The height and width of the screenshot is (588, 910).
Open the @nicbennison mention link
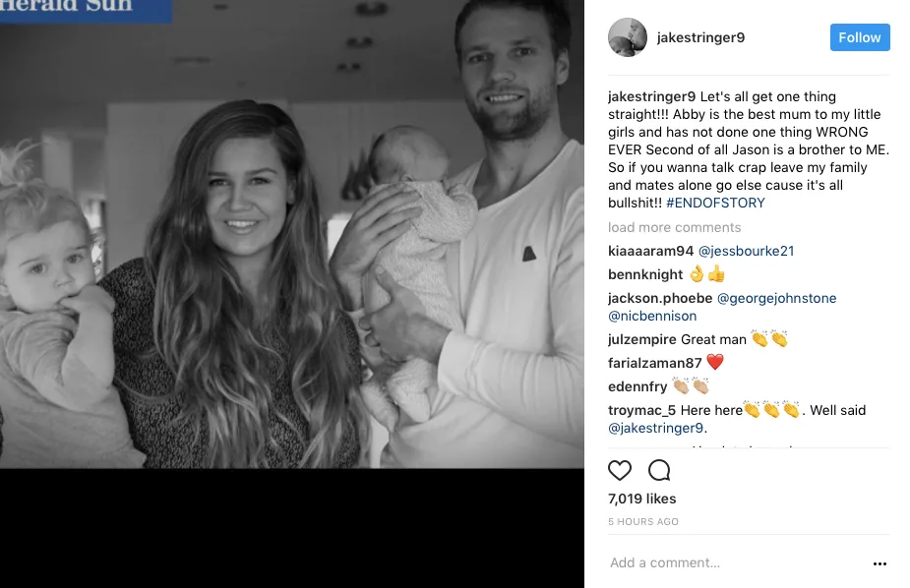click(x=652, y=316)
